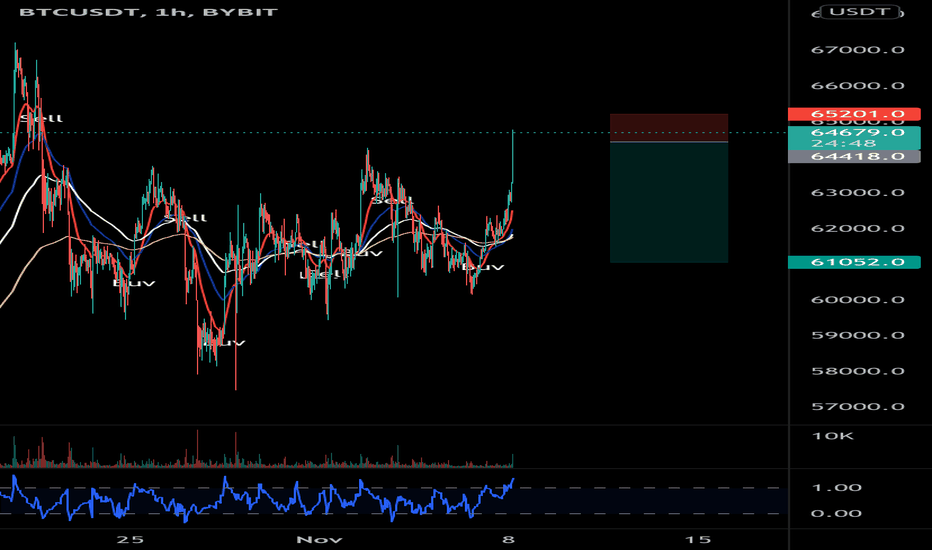
Task: Click the 59000.0 price axis label
Action: (x=857, y=335)
